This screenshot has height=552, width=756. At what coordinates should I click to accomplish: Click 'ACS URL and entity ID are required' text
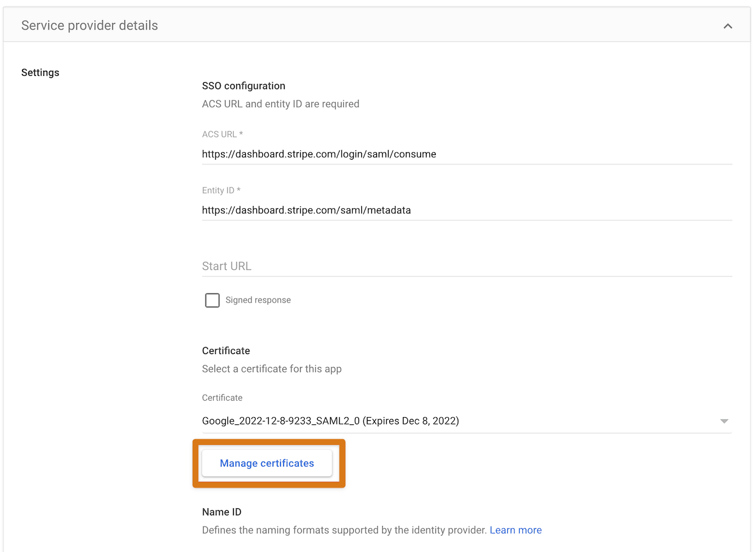click(x=281, y=104)
